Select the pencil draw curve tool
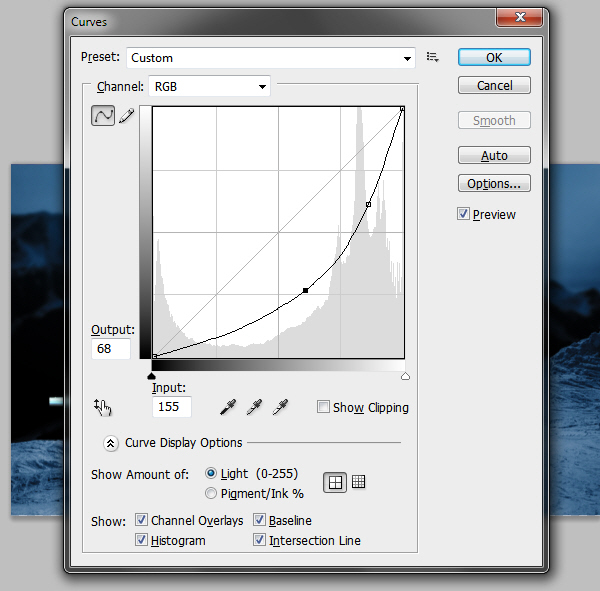 (x=127, y=116)
